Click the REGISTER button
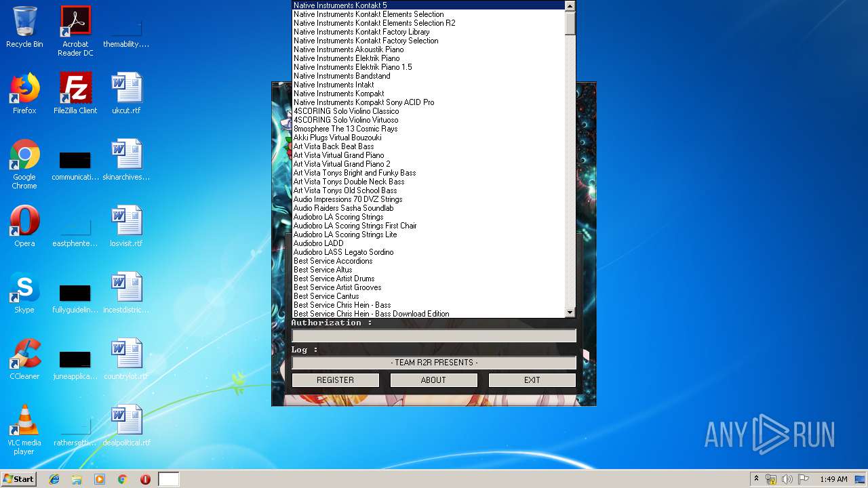The image size is (868, 488). point(335,380)
